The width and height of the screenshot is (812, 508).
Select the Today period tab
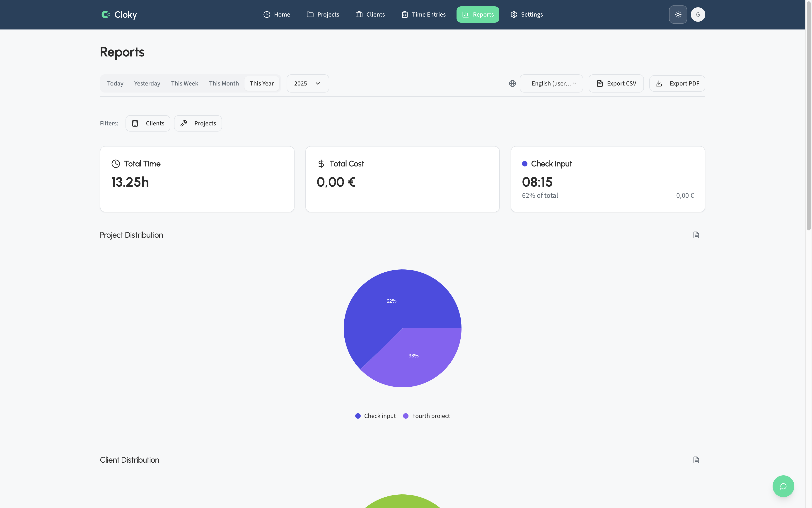click(x=115, y=83)
